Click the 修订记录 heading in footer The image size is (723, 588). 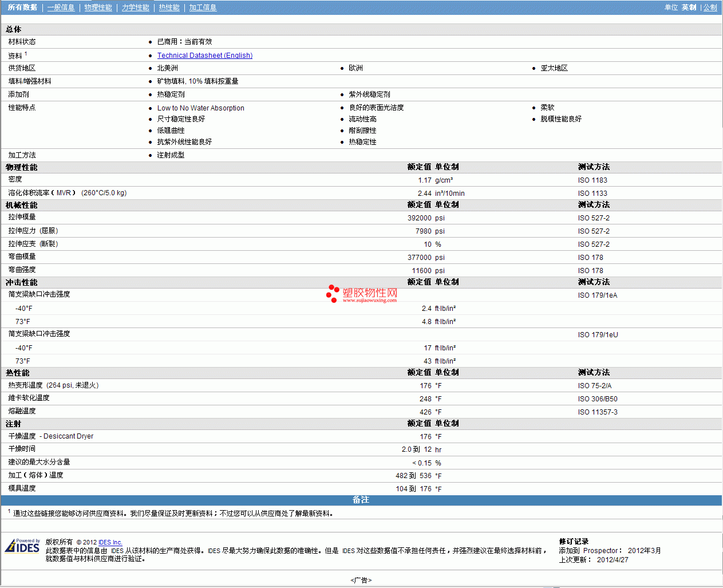[x=574, y=542]
